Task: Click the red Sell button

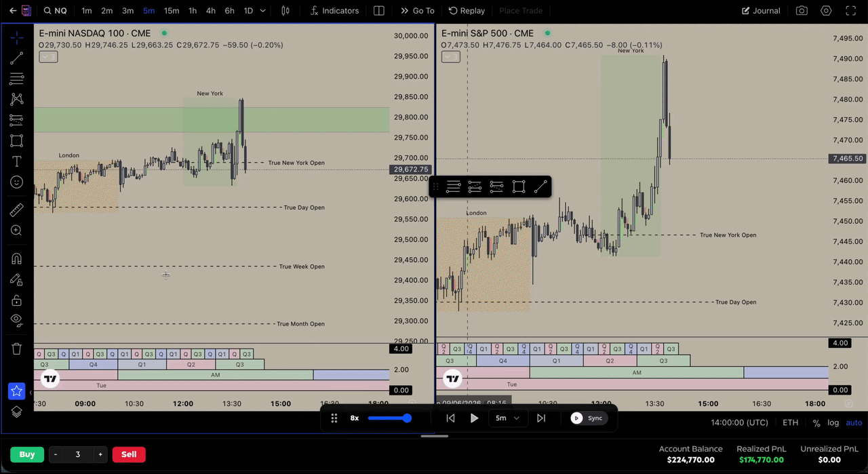Action: coord(129,454)
